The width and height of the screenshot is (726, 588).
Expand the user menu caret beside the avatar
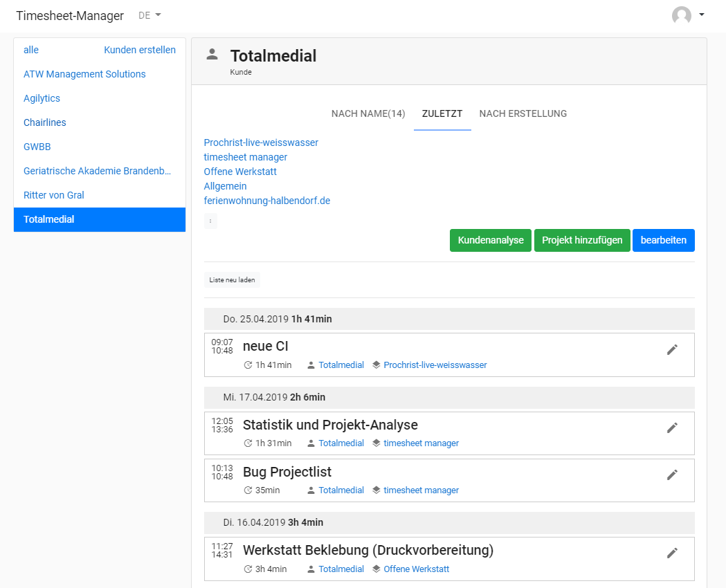(x=702, y=15)
